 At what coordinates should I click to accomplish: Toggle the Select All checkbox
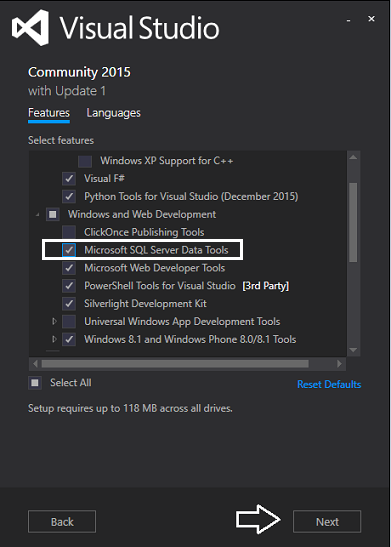[x=35, y=383]
